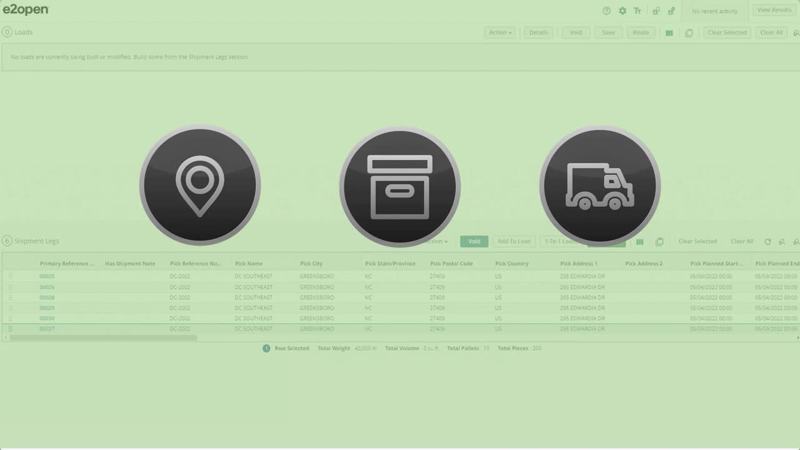Click the large delivery truck icon
Viewport: 800px width, 450px height.
[x=599, y=186]
